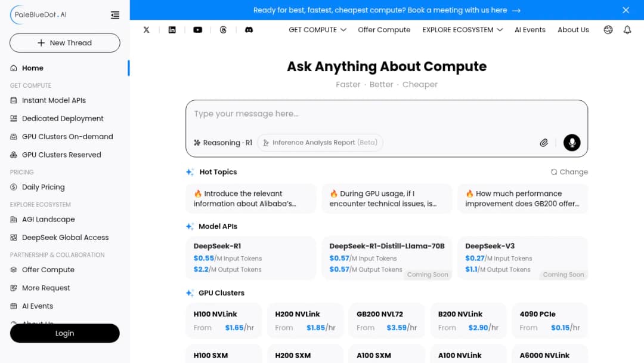
Task: Open the 4090 PCIe GPU cluster card
Action: tap(550, 321)
